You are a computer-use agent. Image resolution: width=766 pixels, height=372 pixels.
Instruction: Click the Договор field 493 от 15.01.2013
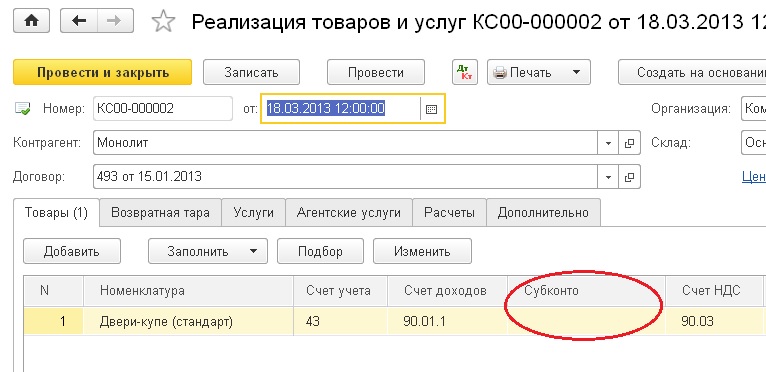click(x=345, y=176)
